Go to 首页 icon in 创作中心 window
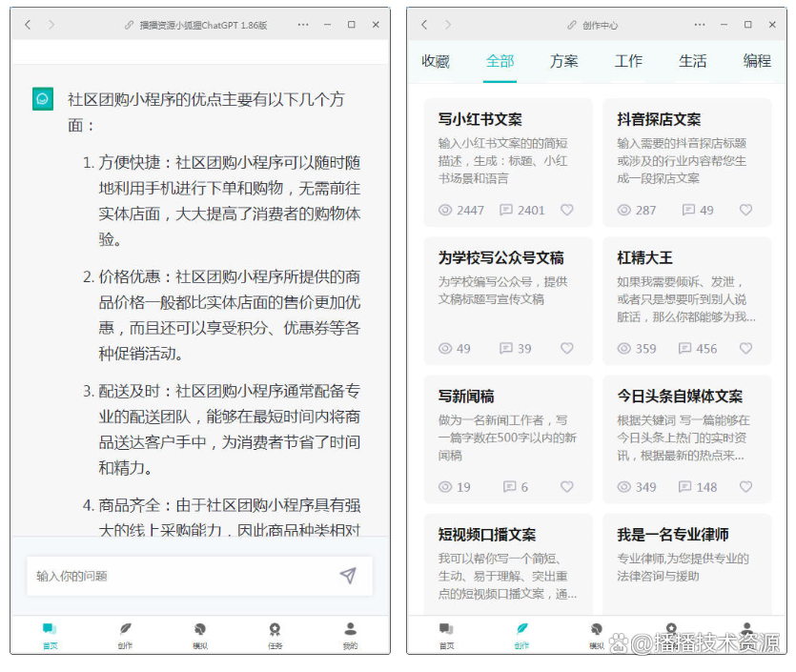The width and height of the screenshot is (796, 672). 446,629
